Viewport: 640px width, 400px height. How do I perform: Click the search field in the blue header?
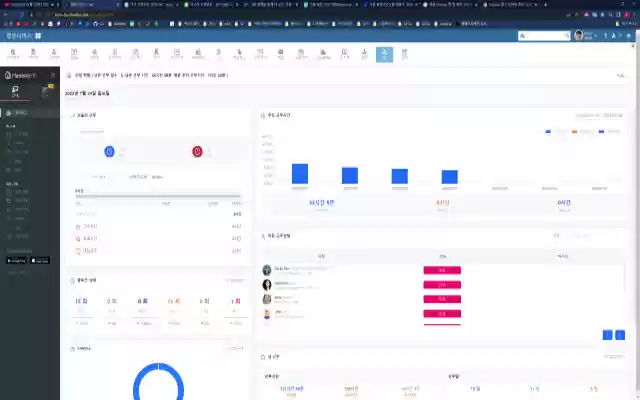tap(544, 36)
